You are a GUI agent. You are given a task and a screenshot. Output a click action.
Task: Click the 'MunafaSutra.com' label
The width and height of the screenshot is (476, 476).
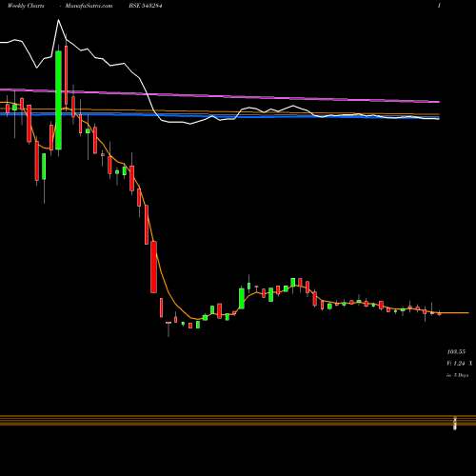89,6
